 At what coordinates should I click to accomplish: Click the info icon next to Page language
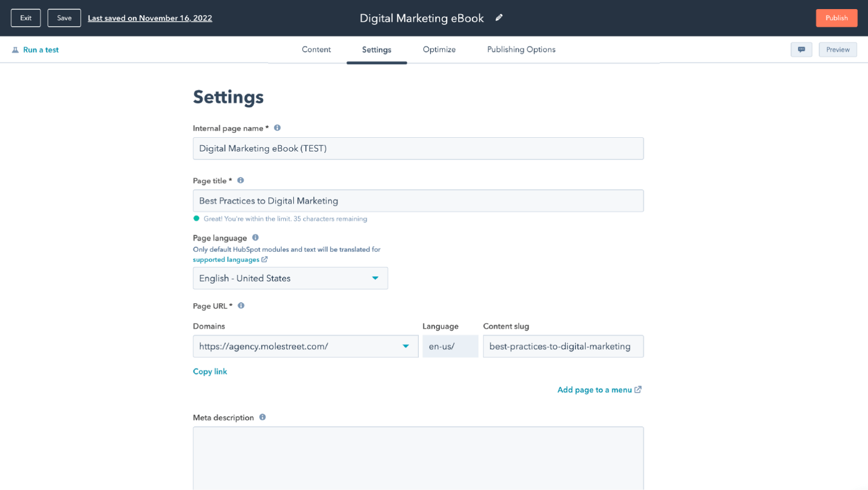pyautogui.click(x=255, y=237)
